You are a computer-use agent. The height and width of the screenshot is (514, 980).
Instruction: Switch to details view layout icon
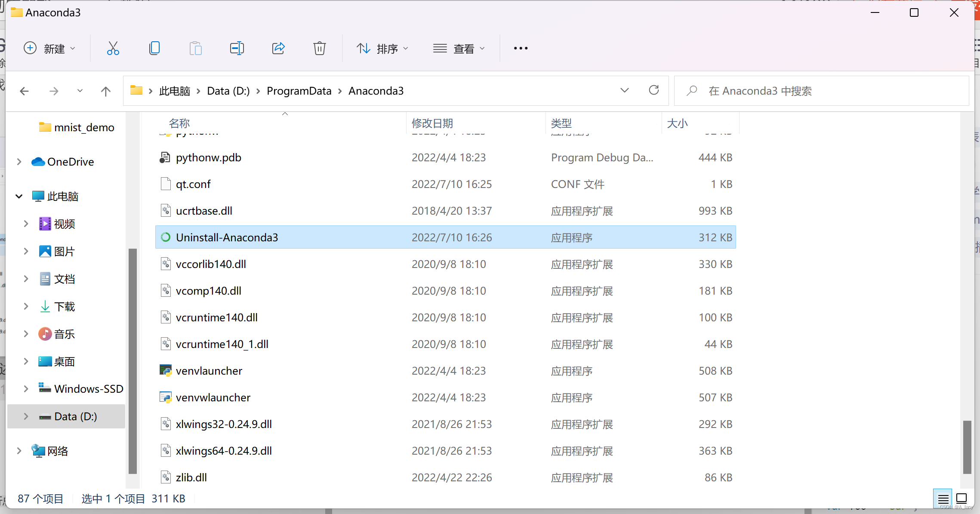pyautogui.click(x=943, y=499)
